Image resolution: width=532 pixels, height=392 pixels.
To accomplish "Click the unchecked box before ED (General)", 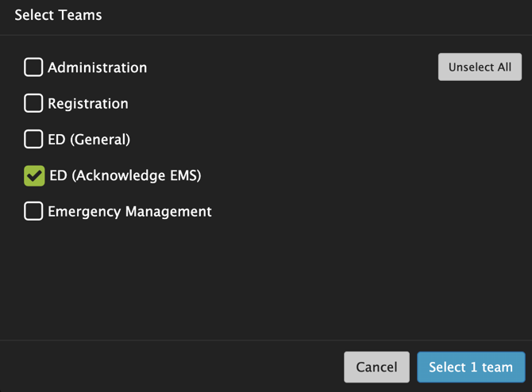I will pyautogui.click(x=33, y=139).
